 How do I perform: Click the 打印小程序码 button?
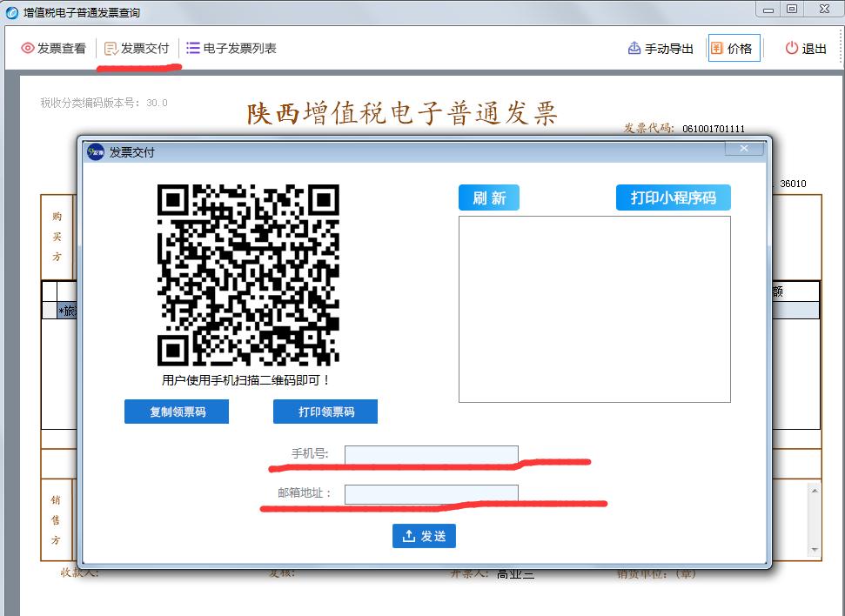[673, 197]
